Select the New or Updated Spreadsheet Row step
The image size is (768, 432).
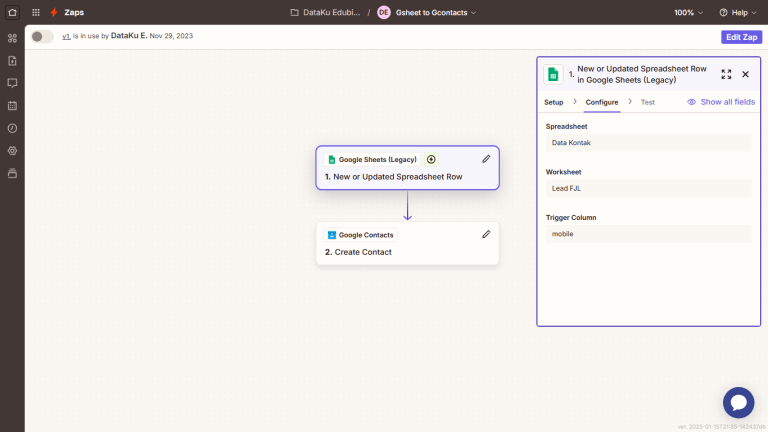[x=408, y=168]
